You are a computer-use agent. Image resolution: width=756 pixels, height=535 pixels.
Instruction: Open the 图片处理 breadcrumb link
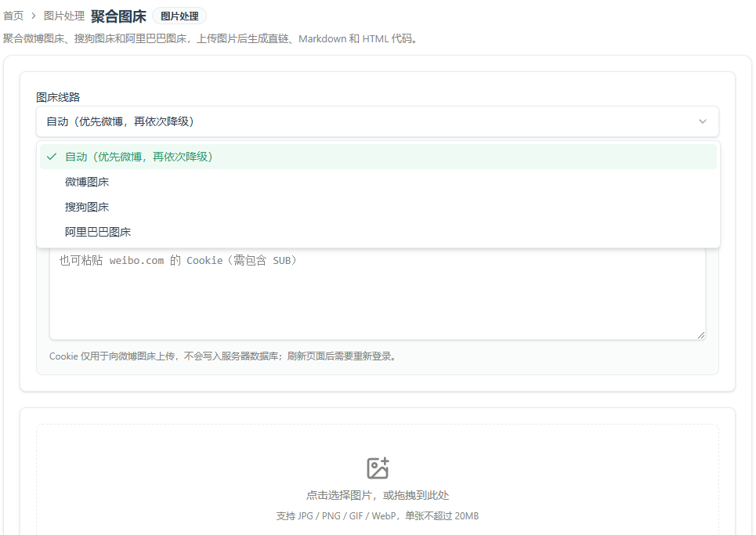(x=64, y=16)
